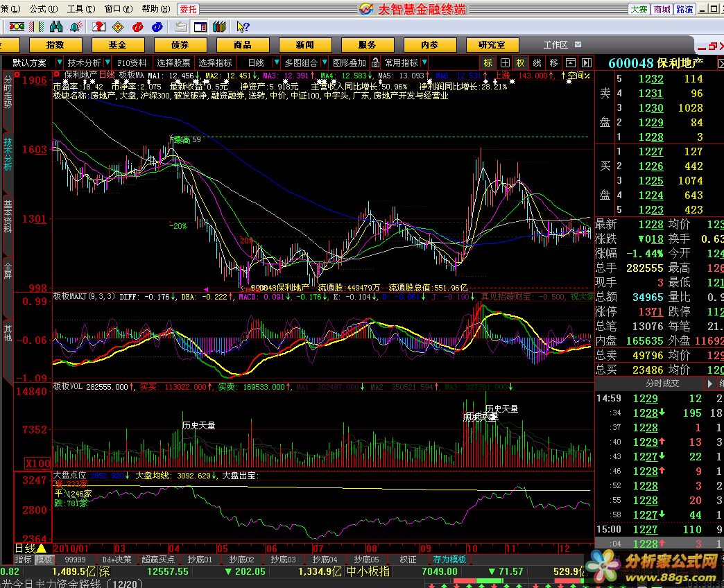Viewport: 724px width, 588px height.
Task: Click the panel-up arrow icon in chart toolbar
Action: pyautogui.click(x=571, y=63)
